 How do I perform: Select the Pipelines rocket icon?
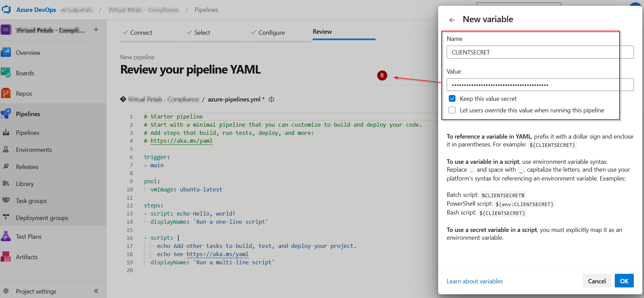[6, 114]
